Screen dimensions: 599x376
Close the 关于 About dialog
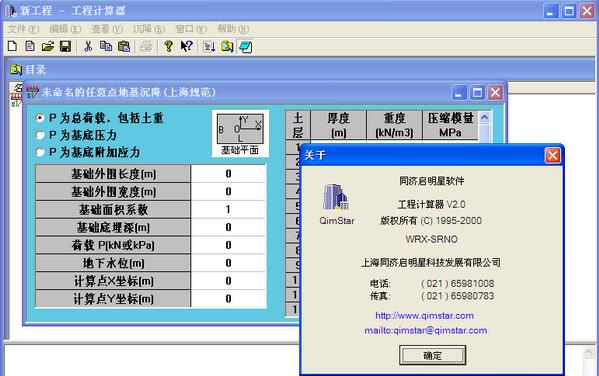coord(552,156)
